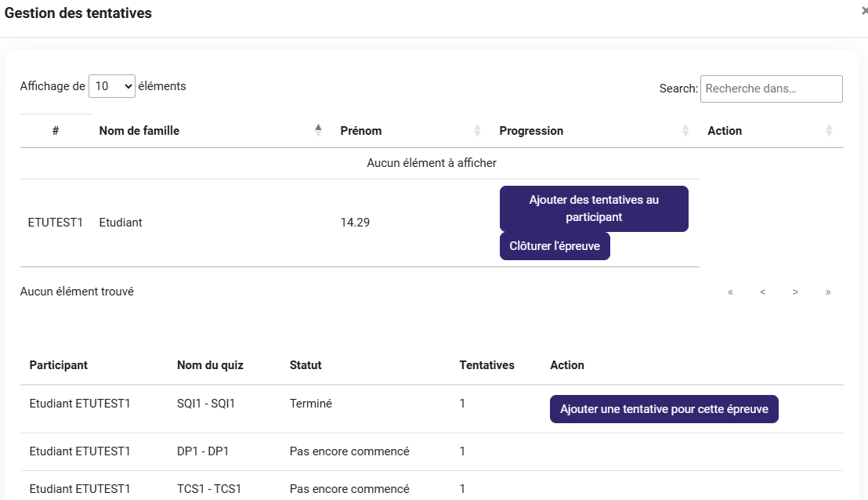The image size is (868, 500).
Task: Click the TCS1 - TCS1 quiz row
Action: pos(209,489)
